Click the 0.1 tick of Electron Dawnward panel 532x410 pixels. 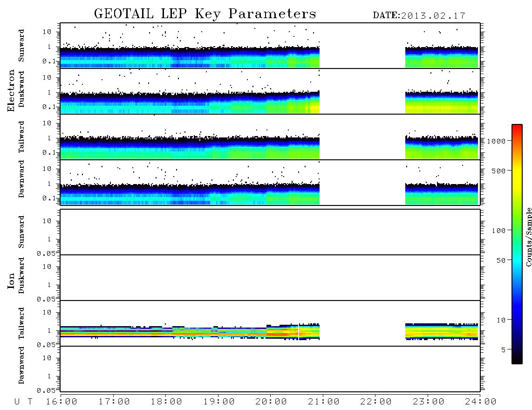pos(49,198)
